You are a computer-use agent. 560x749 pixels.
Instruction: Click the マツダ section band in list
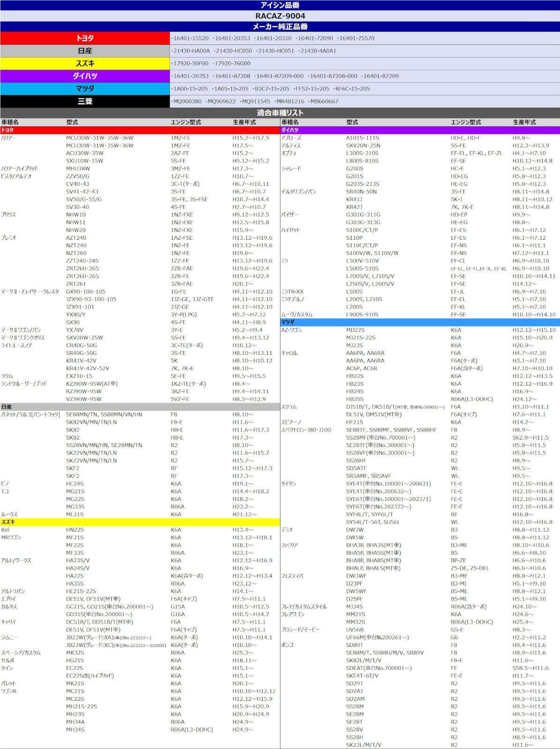[x=420, y=323]
